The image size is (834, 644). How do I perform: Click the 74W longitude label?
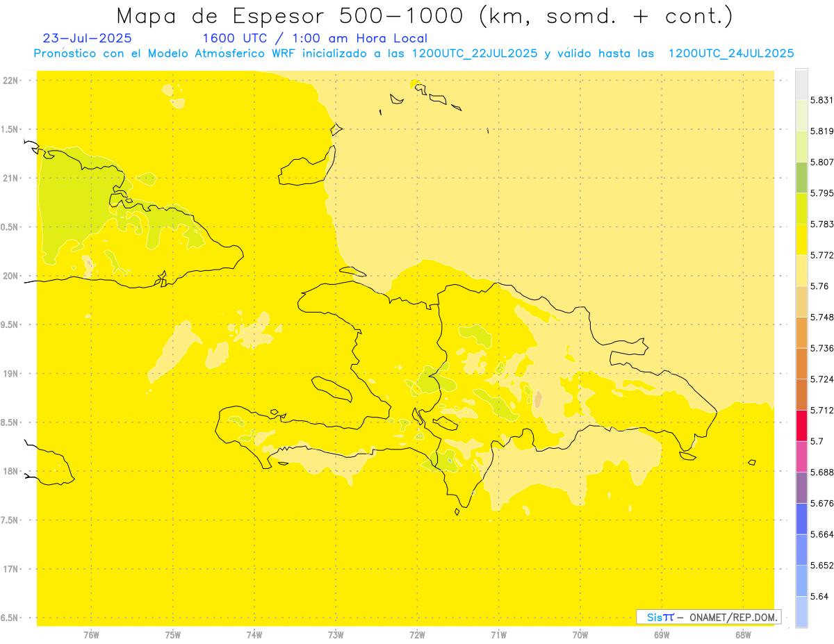[254, 635]
